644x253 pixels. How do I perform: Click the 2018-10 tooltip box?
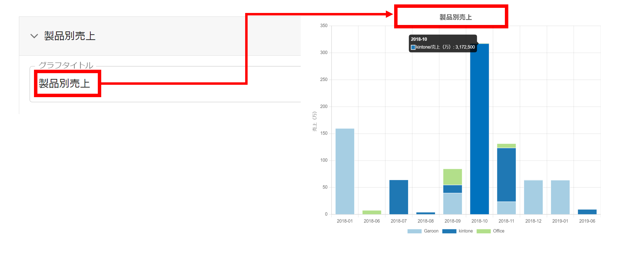pos(443,43)
